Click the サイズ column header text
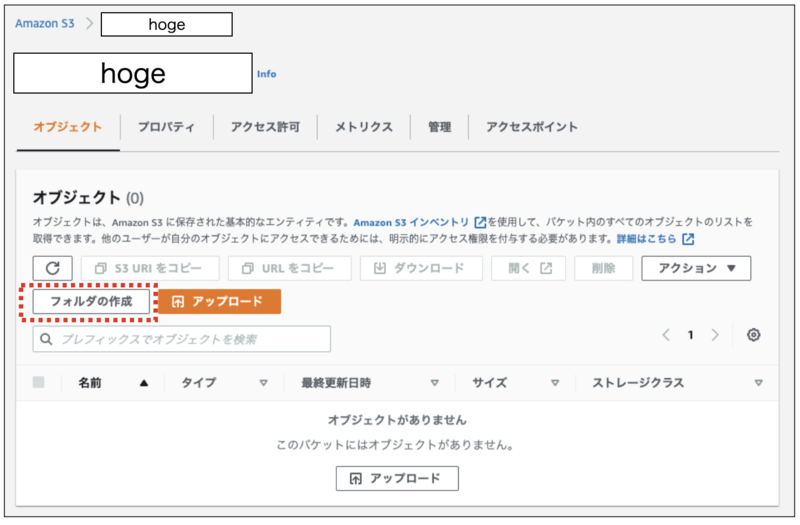800x525 pixels. pyautogui.click(x=489, y=383)
